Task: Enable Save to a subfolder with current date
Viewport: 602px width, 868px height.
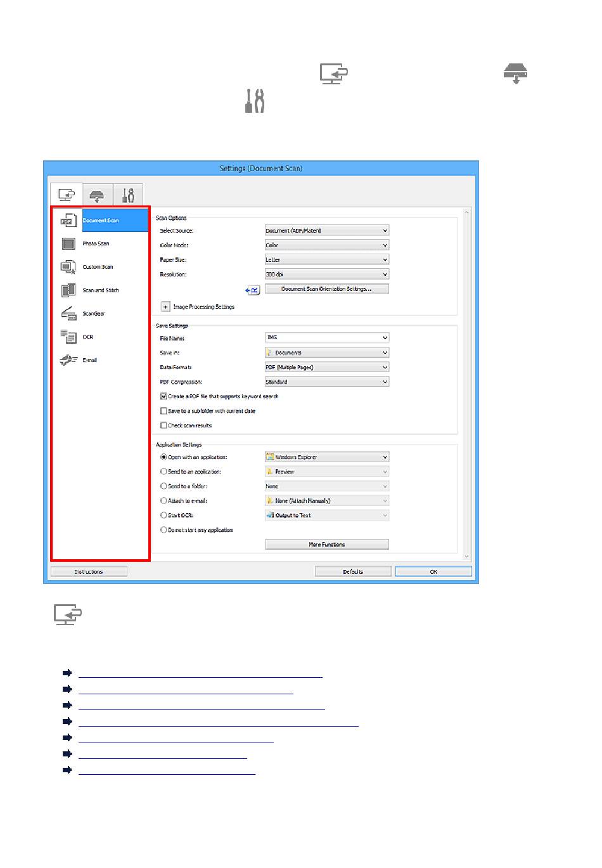Action: (163, 411)
